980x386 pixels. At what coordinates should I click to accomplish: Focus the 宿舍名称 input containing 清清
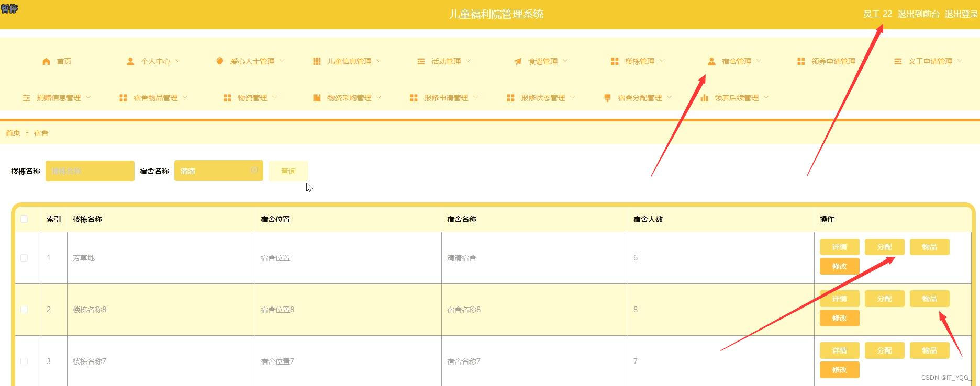point(219,171)
